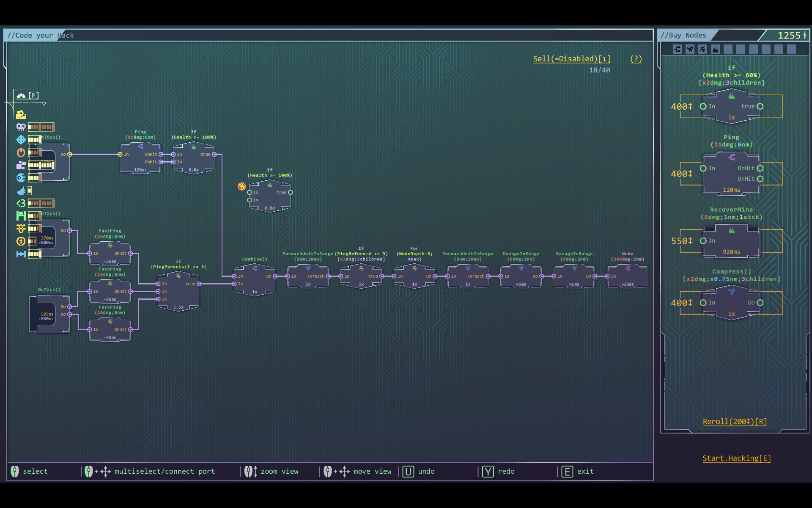Click the Combine() node Do output port

(275, 276)
